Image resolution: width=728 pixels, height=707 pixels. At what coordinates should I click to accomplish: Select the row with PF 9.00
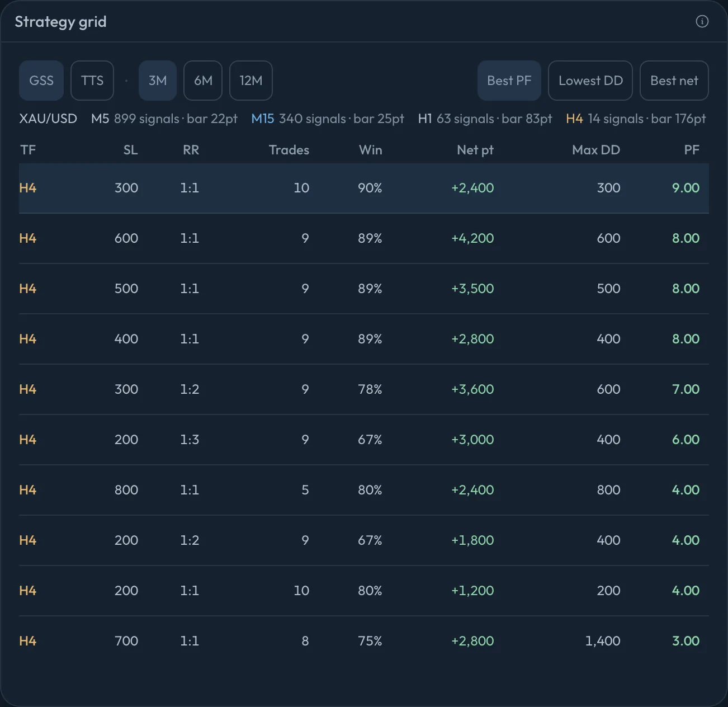click(364, 188)
